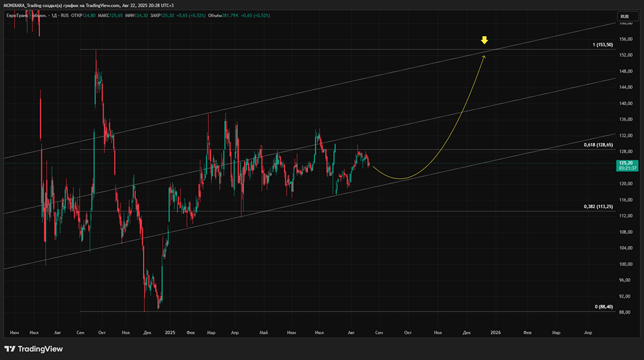Image resolution: width=644 pixels, height=360 pixels.
Task: Click the 156,00 price axis label
Action: [x=625, y=39]
